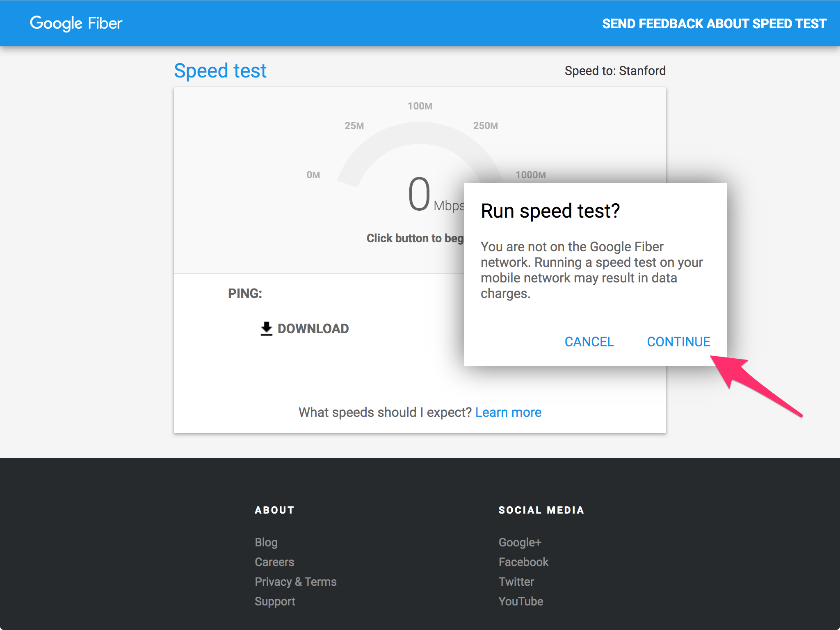Click the download arrow icon
Image resolution: width=840 pixels, height=630 pixels.
pyautogui.click(x=266, y=329)
